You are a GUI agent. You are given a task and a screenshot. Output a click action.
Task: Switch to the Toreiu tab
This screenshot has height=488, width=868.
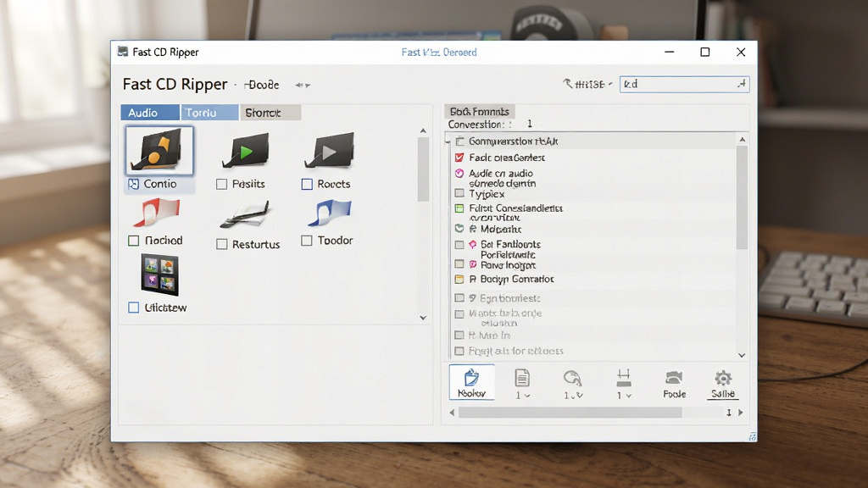209,113
